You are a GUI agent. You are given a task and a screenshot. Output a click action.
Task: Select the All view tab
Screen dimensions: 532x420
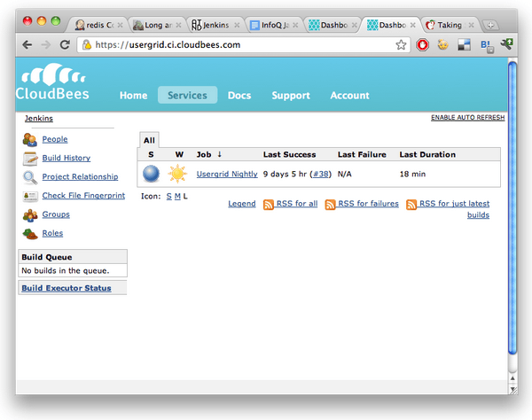[x=149, y=140]
